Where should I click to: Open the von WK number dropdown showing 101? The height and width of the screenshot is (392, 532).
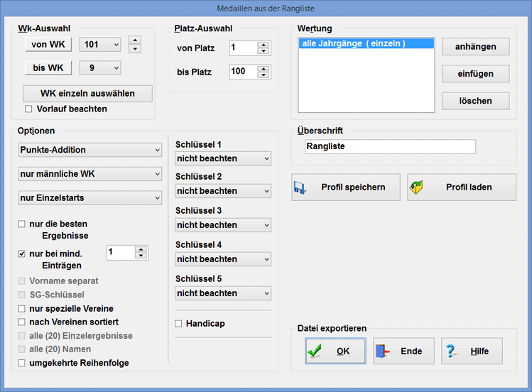[100, 45]
